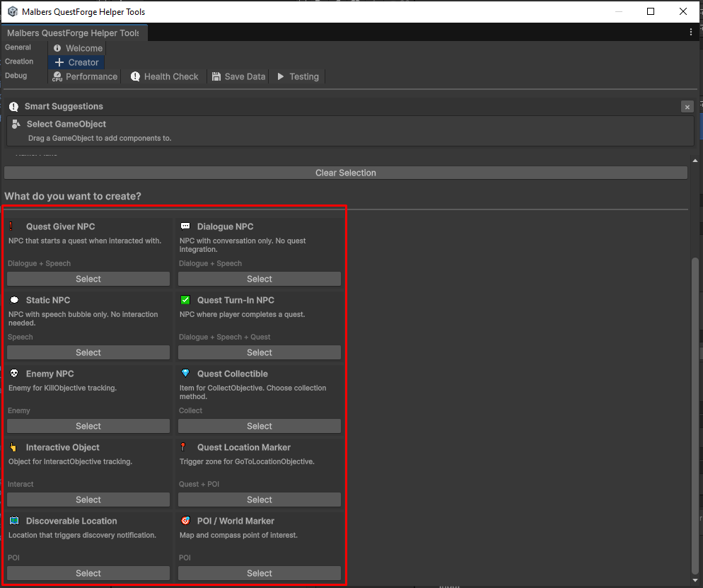Select the Static NPC template
Image resolution: width=703 pixels, height=588 pixels.
88,352
